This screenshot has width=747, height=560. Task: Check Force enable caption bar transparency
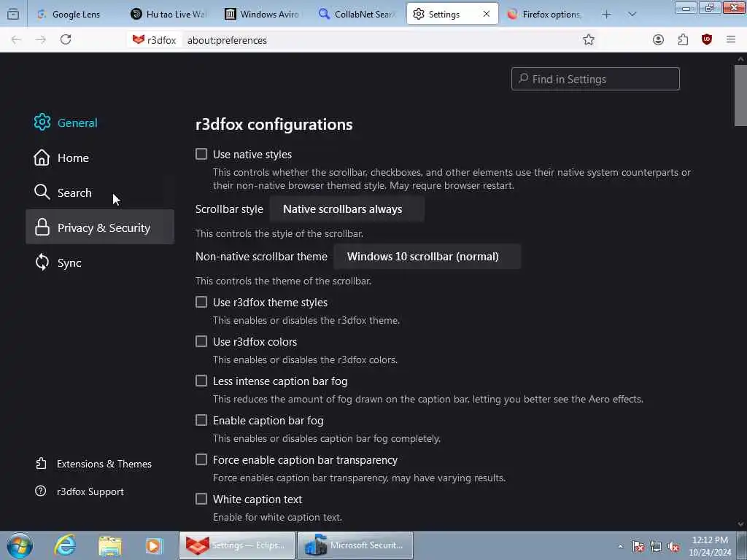coord(201,459)
